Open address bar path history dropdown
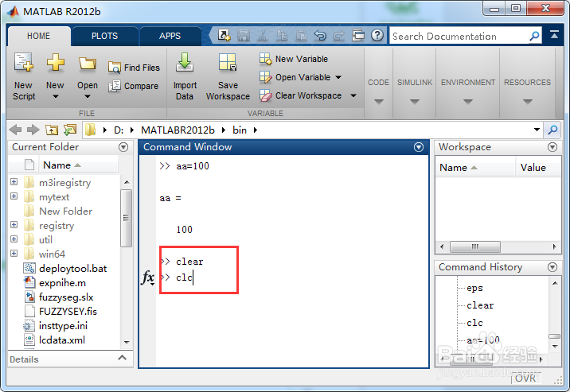The image size is (570, 392). (537, 130)
